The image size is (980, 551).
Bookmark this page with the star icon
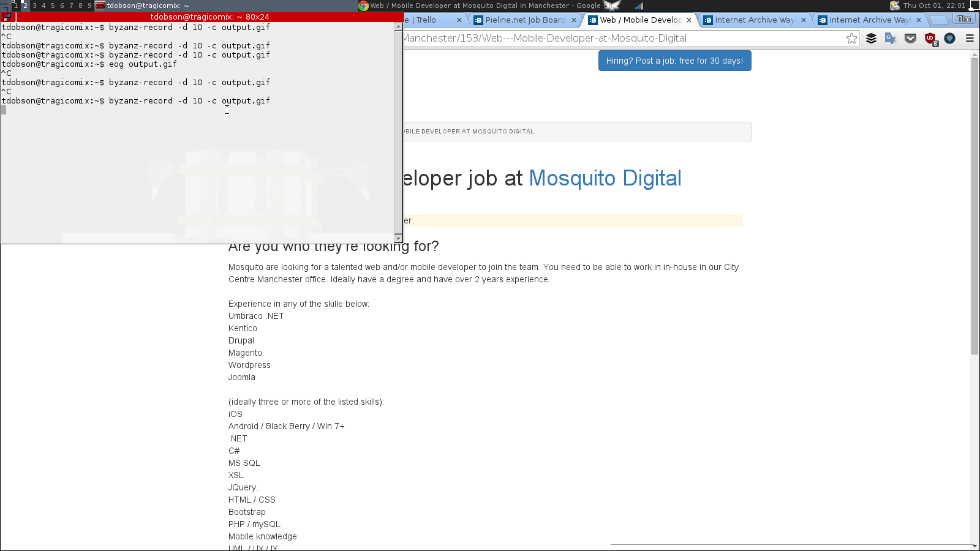[851, 39]
